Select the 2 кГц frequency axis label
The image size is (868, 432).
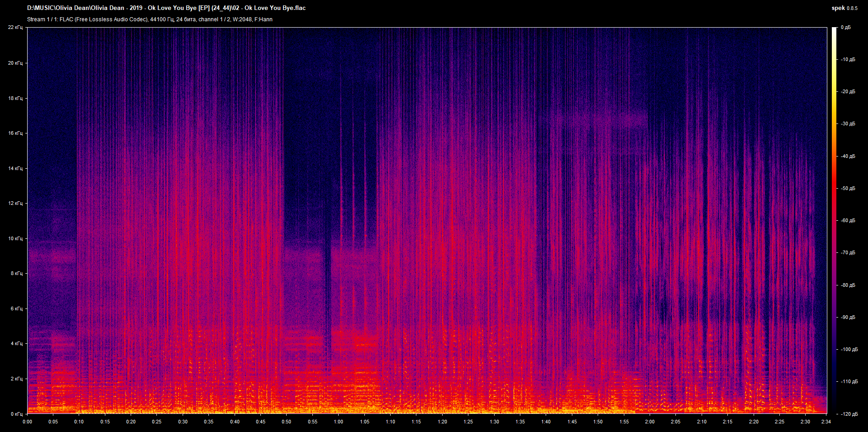17,379
